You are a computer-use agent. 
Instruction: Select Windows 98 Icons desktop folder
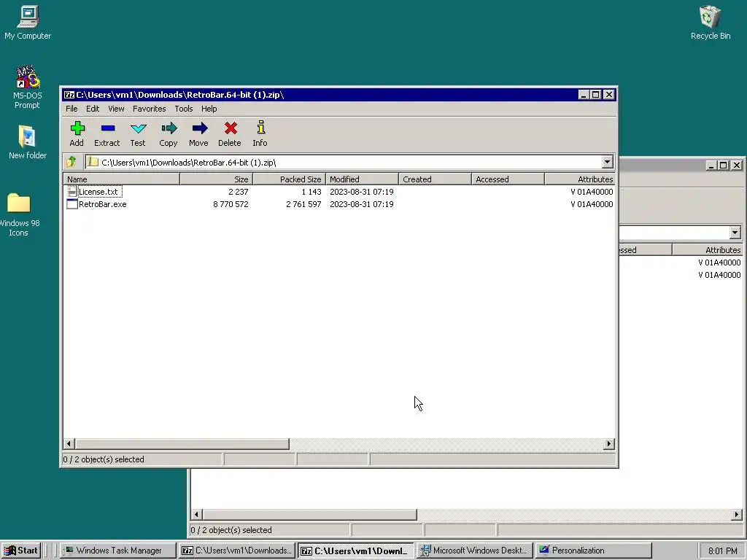click(18, 215)
